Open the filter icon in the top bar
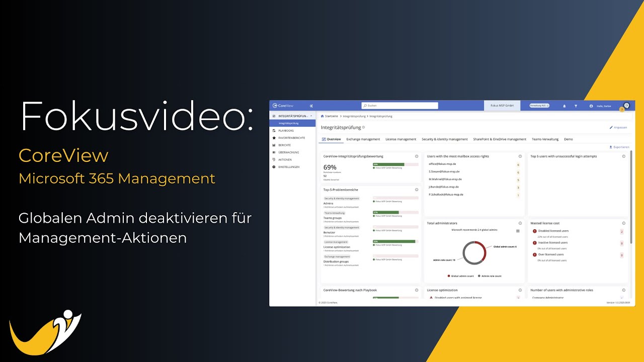 [x=576, y=106]
